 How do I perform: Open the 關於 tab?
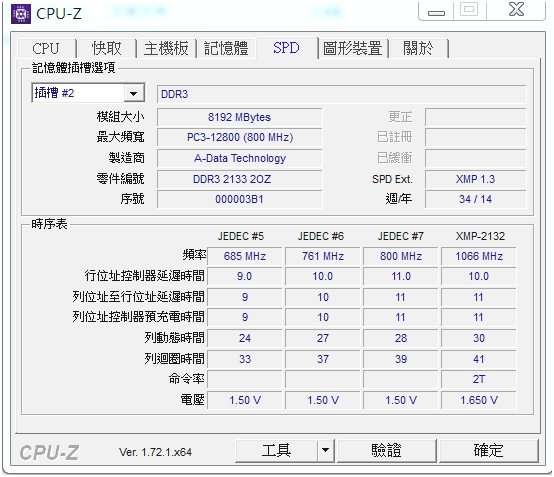(x=418, y=48)
